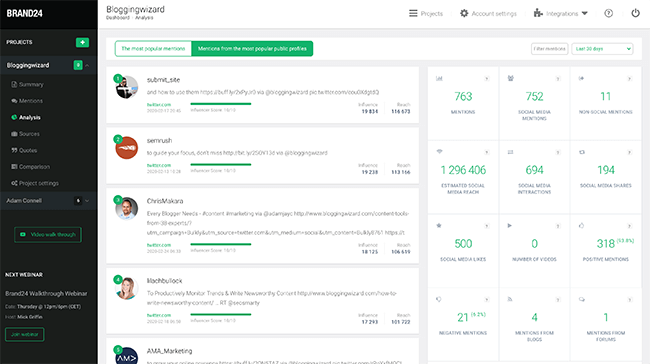Click lilachbullock profile avatar
Screen dimensions: 650x364
(x=126, y=288)
